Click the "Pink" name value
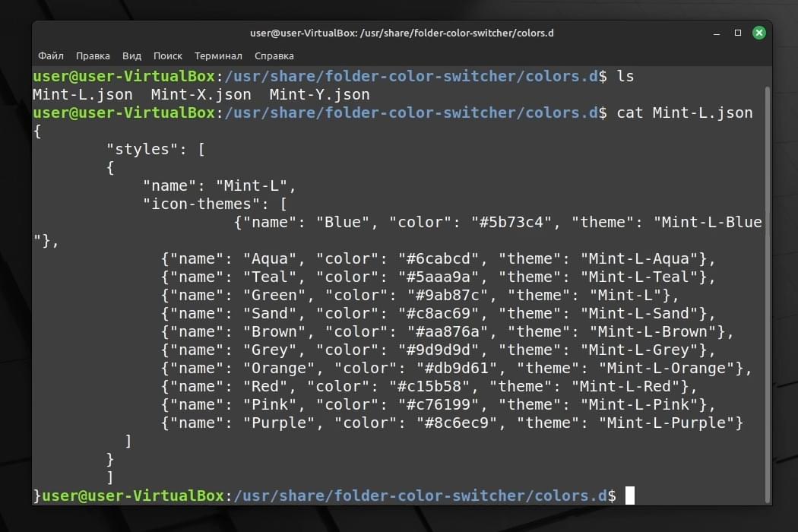 269,405
